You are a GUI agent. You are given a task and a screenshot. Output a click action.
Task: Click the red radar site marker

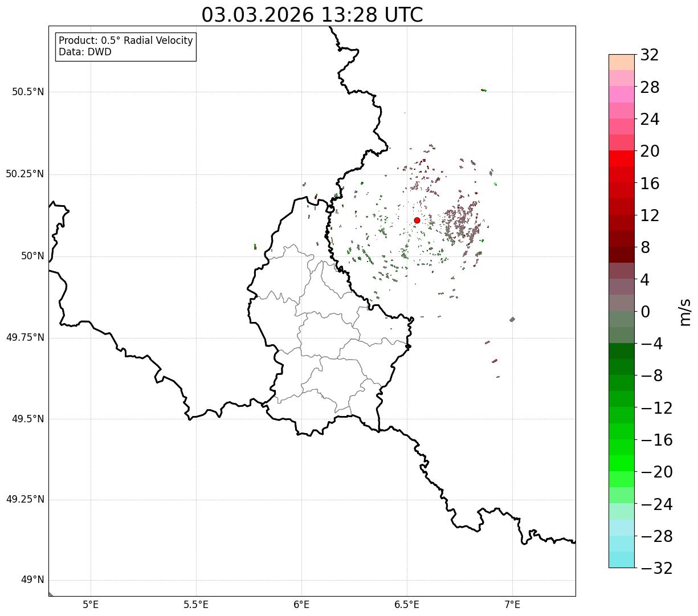pyautogui.click(x=417, y=221)
